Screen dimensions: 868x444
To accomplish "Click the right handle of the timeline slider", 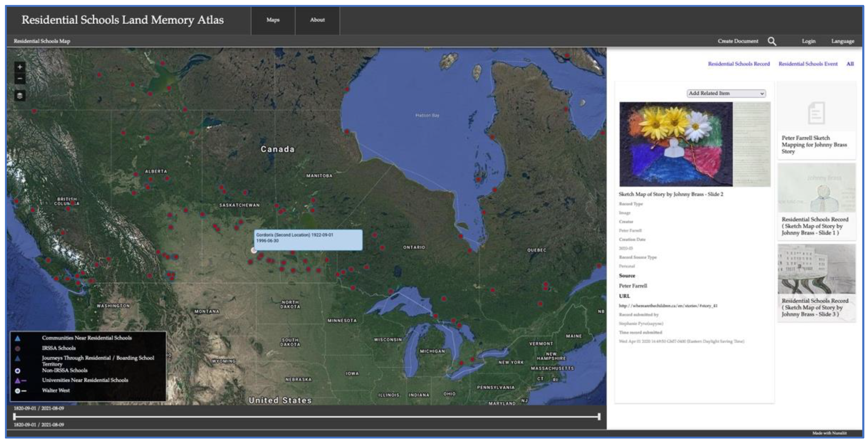I will coord(599,417).
